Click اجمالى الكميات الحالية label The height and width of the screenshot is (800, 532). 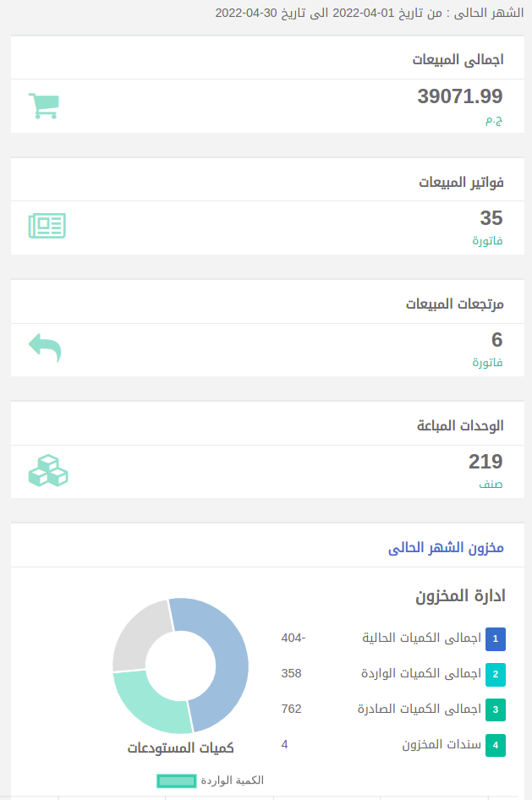(422, 638)
